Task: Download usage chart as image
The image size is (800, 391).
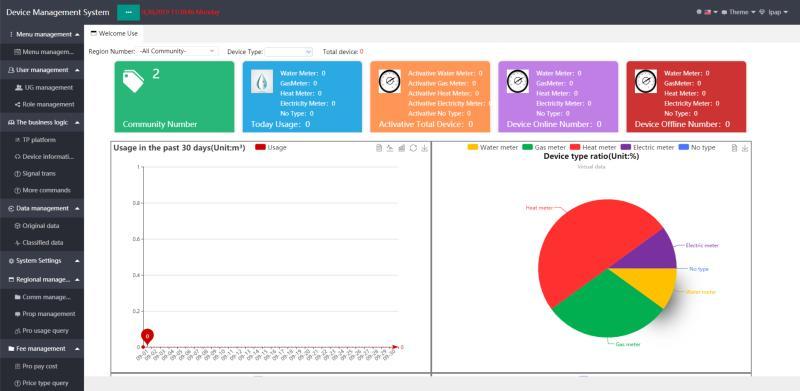Action: tap(424, 148)
